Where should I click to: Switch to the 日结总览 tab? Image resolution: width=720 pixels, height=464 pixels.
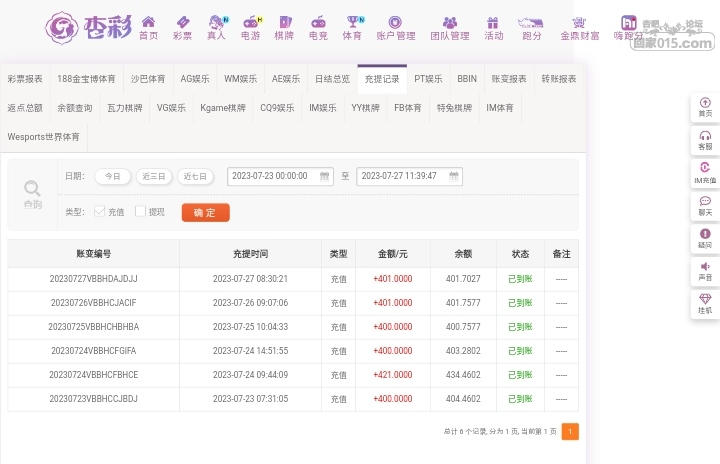[x=332, y=79]
